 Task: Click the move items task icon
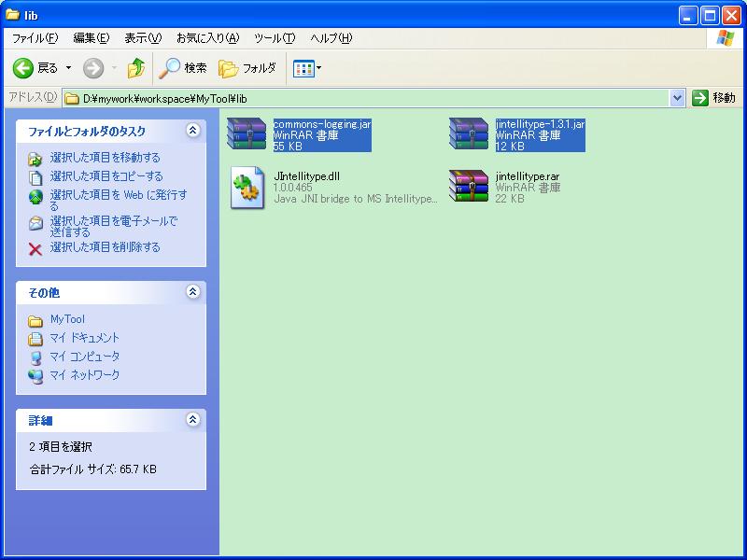pos(35,159)
